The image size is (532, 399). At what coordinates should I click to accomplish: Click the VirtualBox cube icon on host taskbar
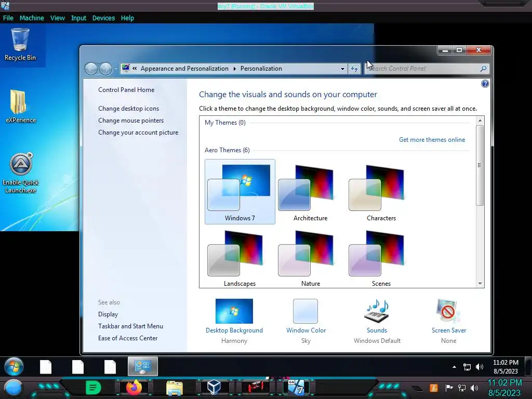[214, 387]
